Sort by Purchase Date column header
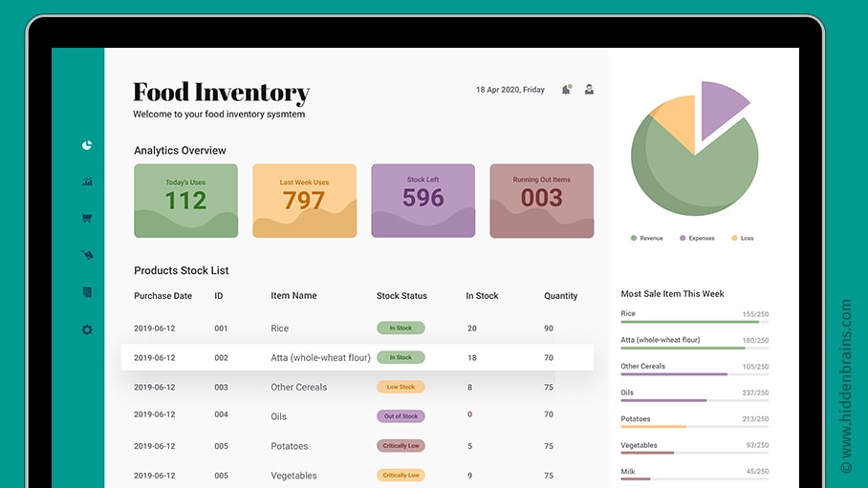 [x=163, y=296]
